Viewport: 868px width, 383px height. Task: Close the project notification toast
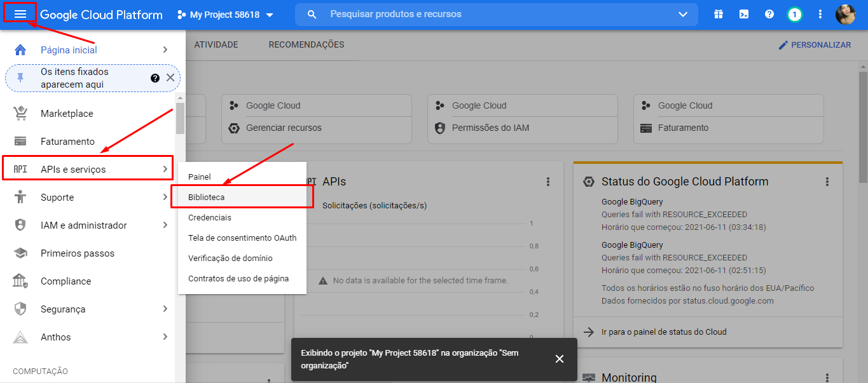(x=560, y=359)
